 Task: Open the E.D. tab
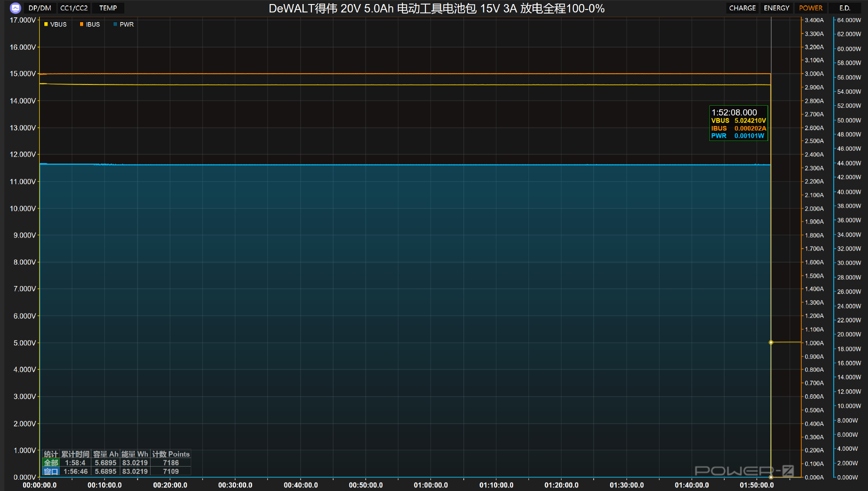click(845, 8)
